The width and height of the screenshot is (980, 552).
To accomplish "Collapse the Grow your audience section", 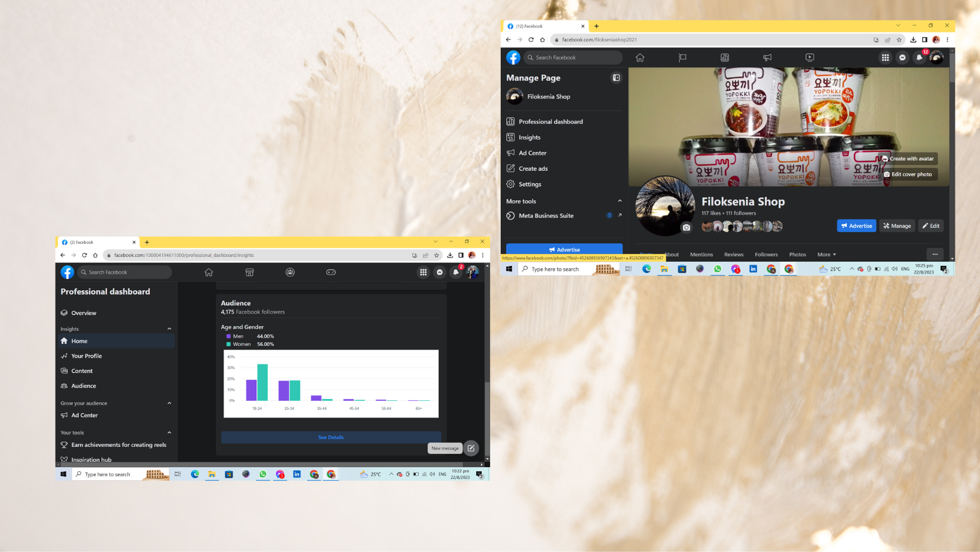I will pos(169,403).
